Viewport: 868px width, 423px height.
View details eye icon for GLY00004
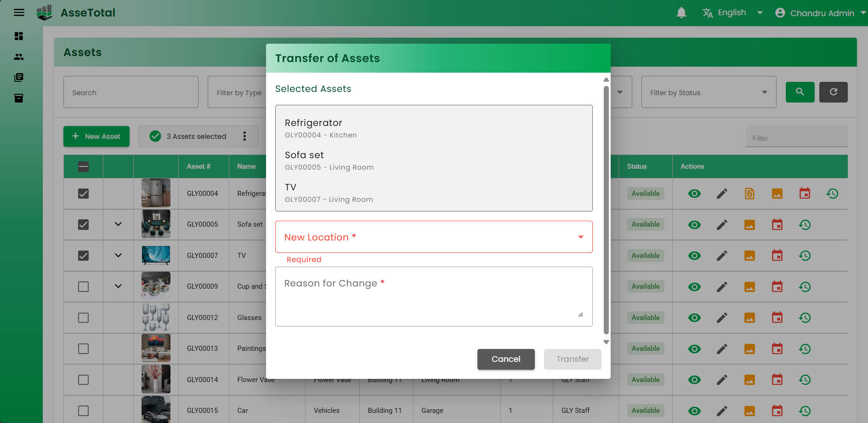point(694,194)
